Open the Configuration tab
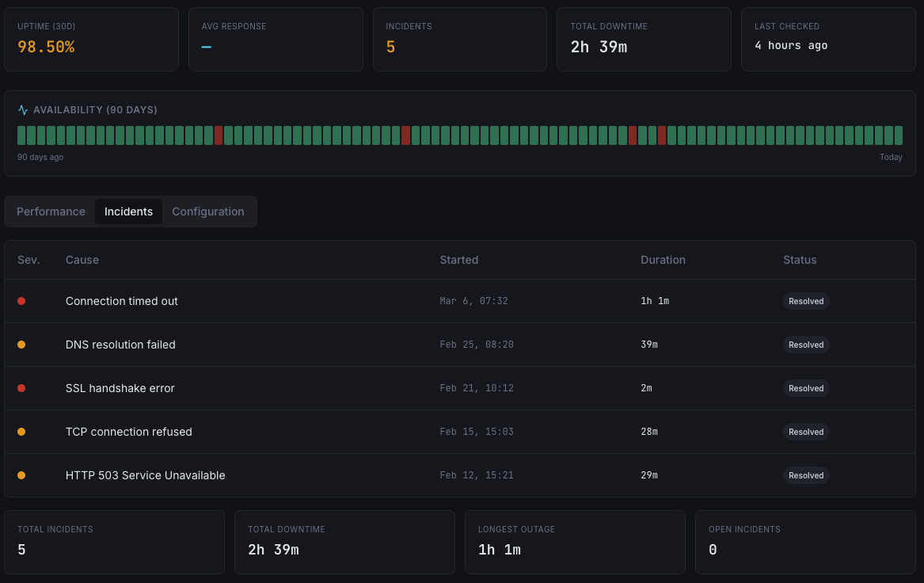924x583 pixels. tap(207, 211)
